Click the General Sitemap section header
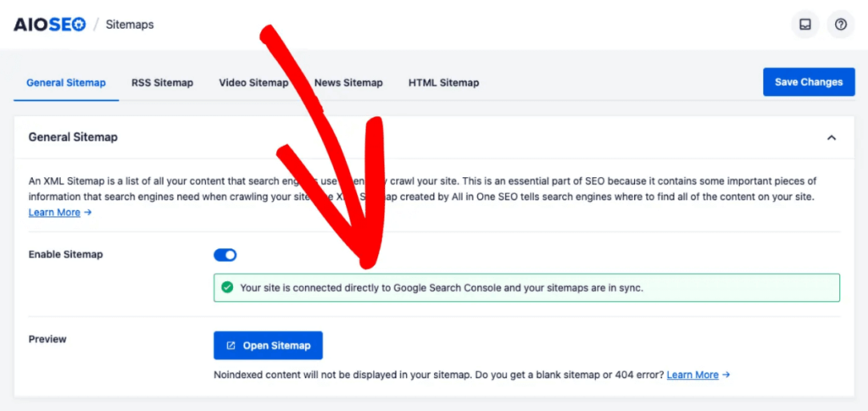The height and width of the screenshot is (411, 868). pyautogui.click(x=73, y=137)
